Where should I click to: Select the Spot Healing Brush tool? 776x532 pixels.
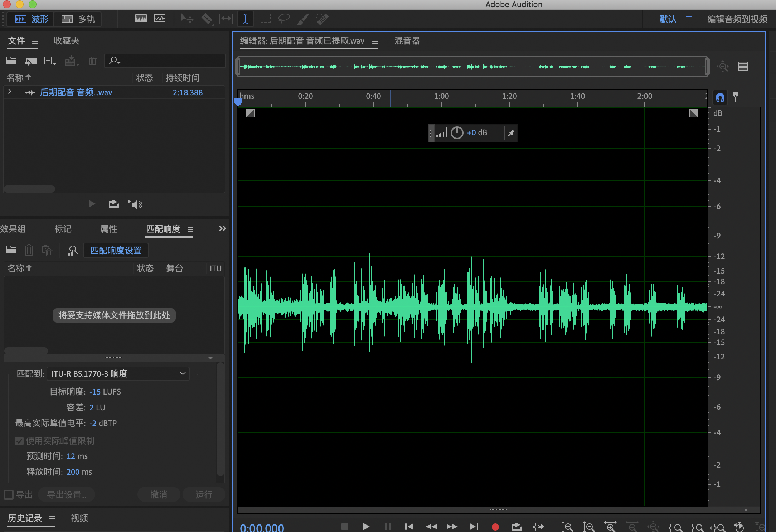click(x=322, y=19)
